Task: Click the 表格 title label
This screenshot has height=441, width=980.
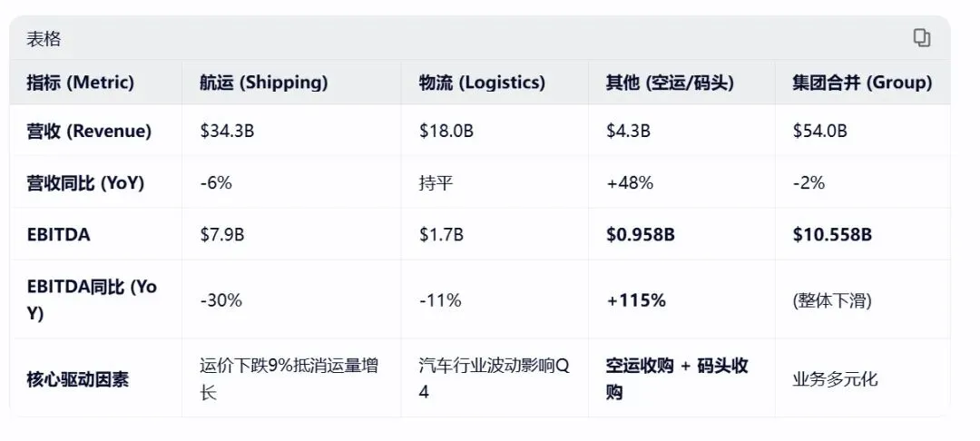Action: click(x=44, y=39)
